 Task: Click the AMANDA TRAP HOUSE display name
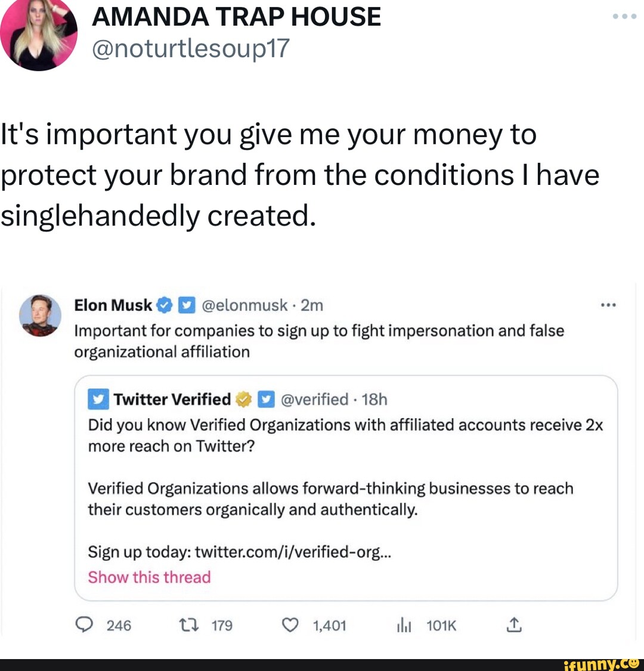point(236,16)
